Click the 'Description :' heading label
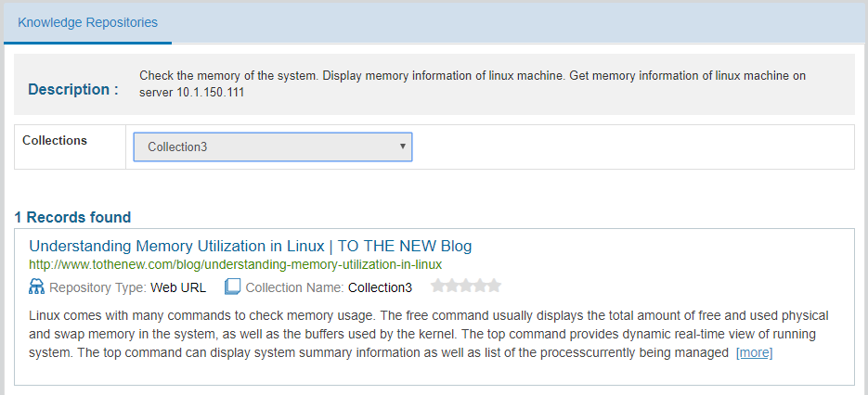This screenshot has height=395, width=868. point(73,90)
